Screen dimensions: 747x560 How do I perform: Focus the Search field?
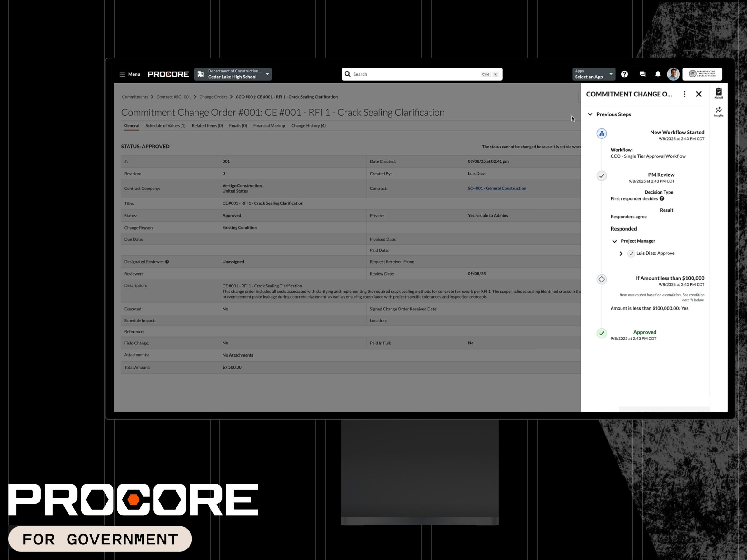[x=422, y=74]
